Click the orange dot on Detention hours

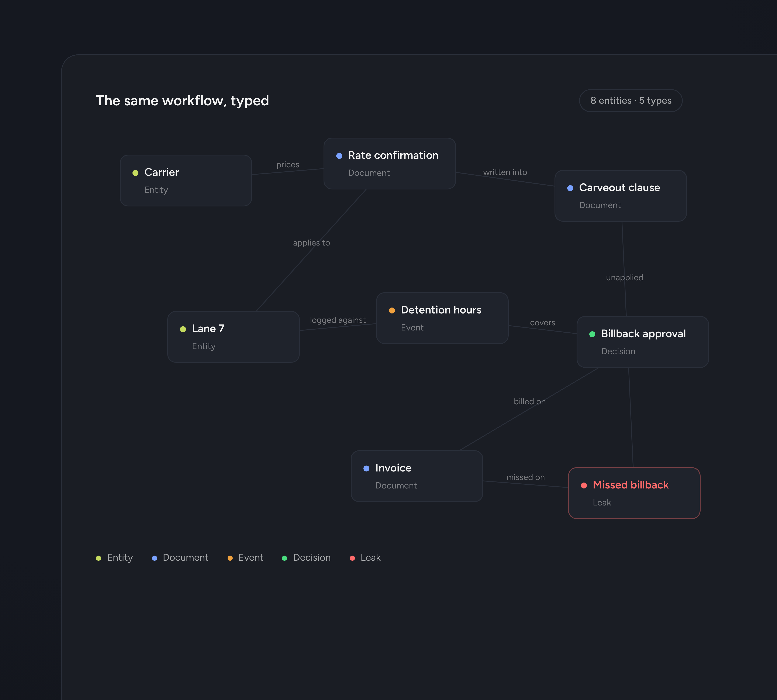pos(392,310)
